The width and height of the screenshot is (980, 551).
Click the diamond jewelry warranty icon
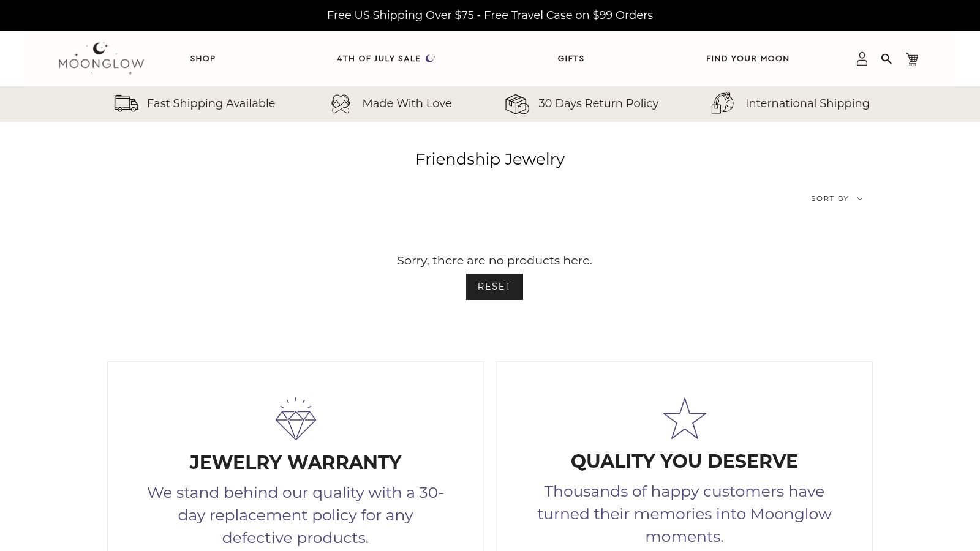tap(295, 419)
